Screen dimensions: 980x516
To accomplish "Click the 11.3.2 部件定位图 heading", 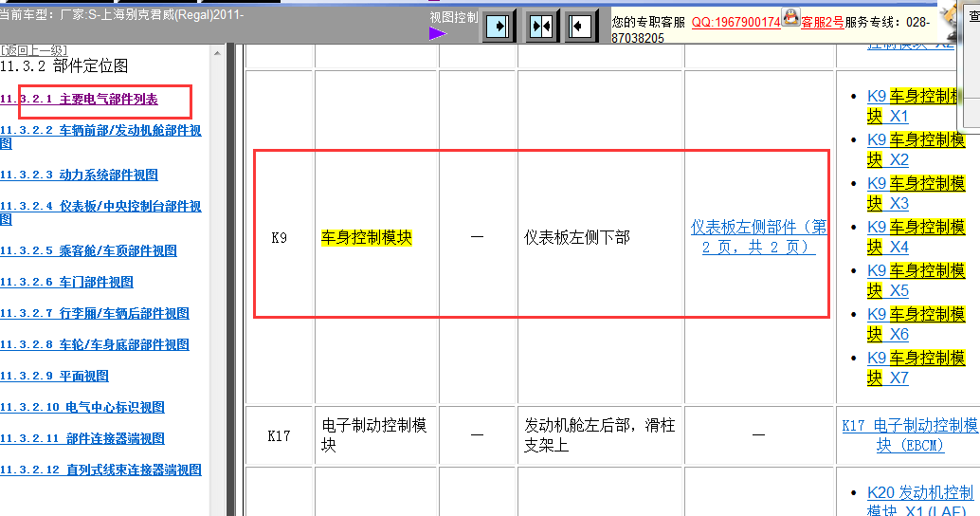I will [x=64, y=65].
